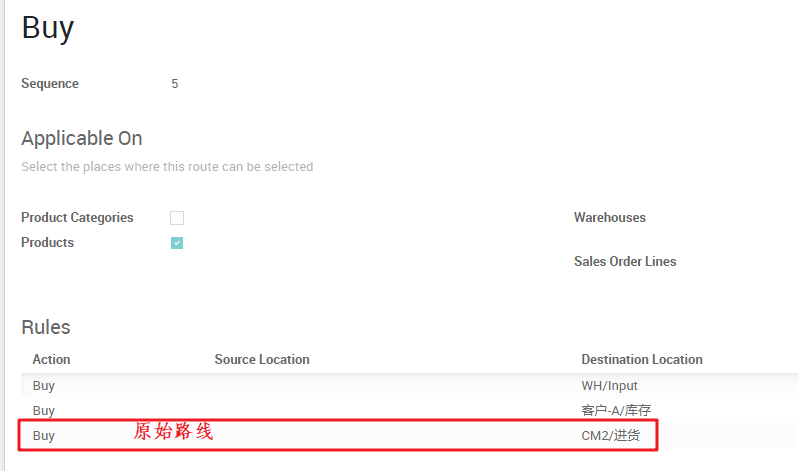Screen dimensions: 798x471
Task: Click the WH/Input destination cell
Action: point(610,386)
